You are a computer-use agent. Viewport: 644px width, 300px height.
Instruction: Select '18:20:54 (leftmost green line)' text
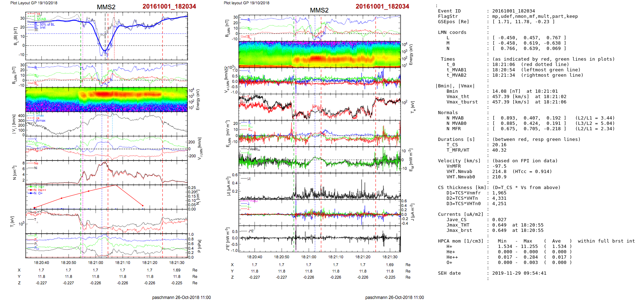(x=536, y=70)
